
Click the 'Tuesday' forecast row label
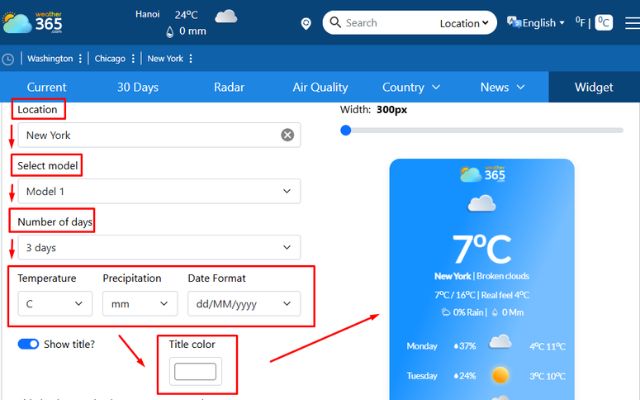(x=422, y=376)
